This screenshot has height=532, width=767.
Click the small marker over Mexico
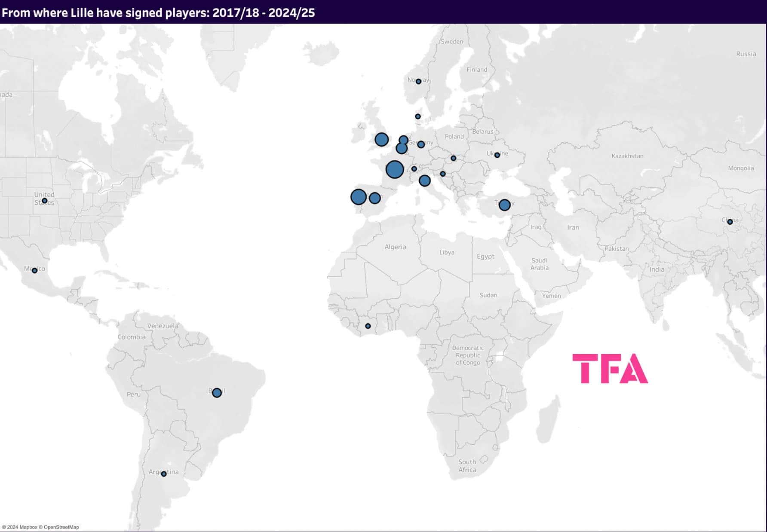35,271
